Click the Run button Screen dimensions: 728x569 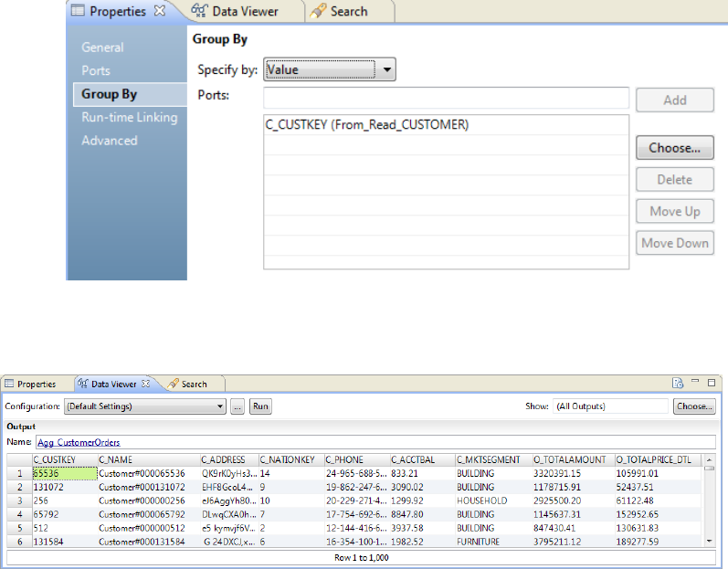(x=260, y=406)
